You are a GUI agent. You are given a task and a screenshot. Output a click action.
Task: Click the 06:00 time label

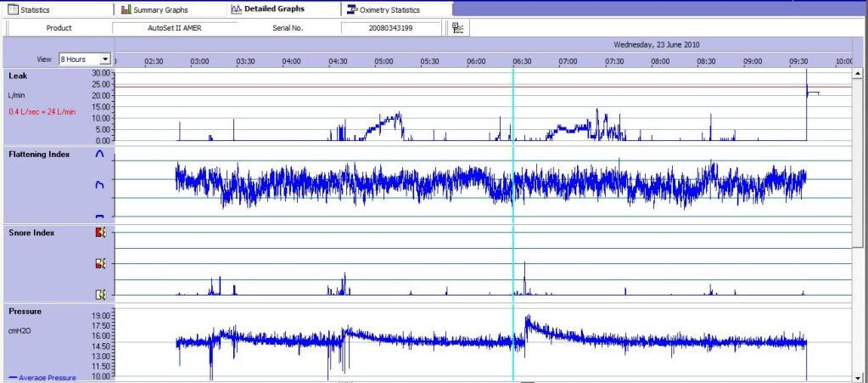[476, 61]
